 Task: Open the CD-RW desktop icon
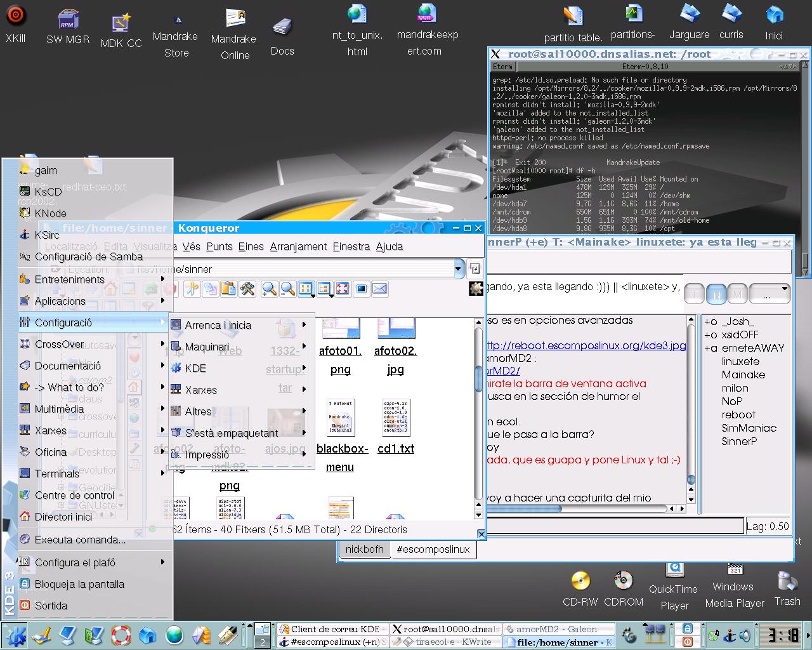(580, 589)
